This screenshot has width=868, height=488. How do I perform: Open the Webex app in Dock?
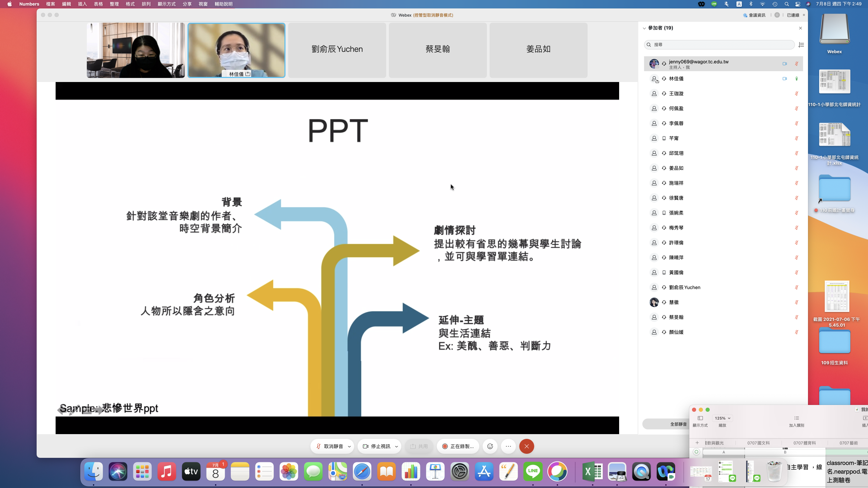point(666,471)
